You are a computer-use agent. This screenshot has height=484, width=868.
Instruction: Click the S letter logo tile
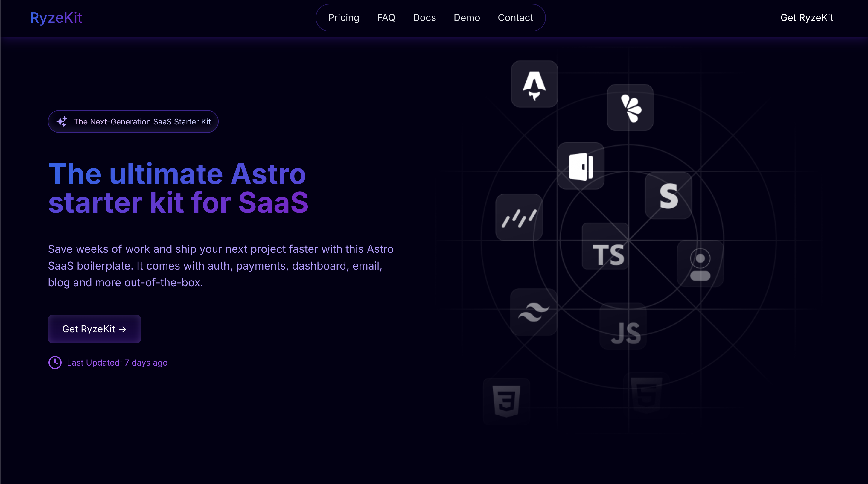coord(668,196)
